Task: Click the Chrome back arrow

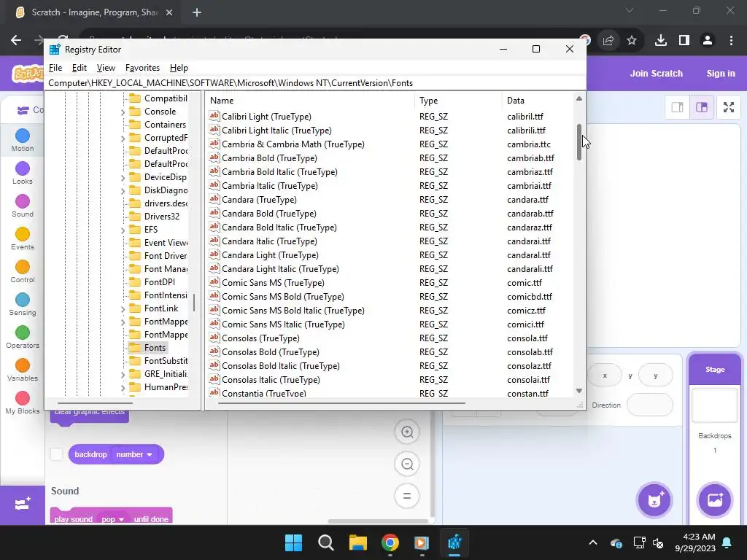Action: click(16, 41)
